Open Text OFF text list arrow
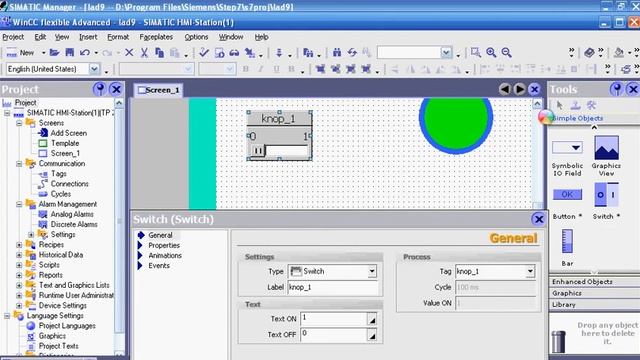The height and width of the screenshot is (360, 640). [x=372, y=335]
